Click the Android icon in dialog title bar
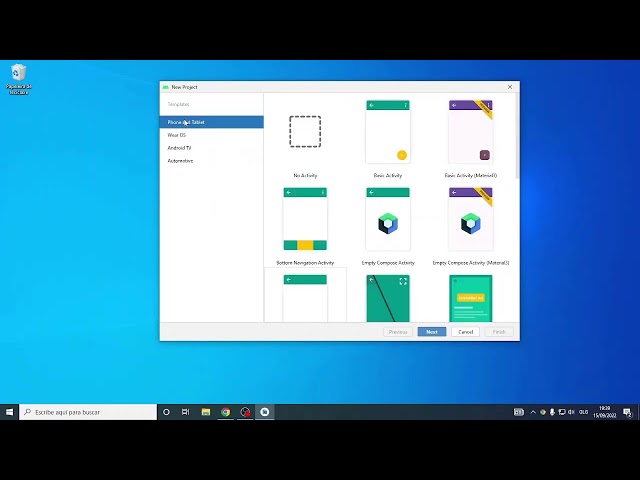Viewport: 640px width, 480px height. (165, 87)
